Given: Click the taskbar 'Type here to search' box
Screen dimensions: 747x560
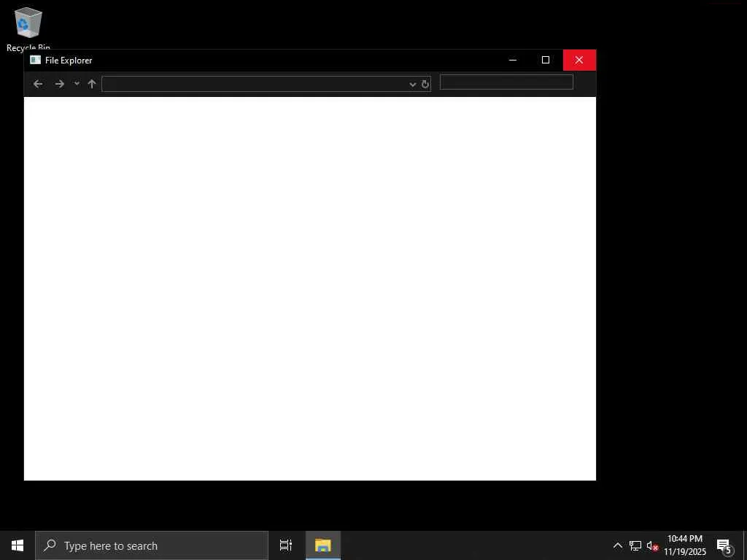Looking at the screenshot, I should tap(152, 545).
